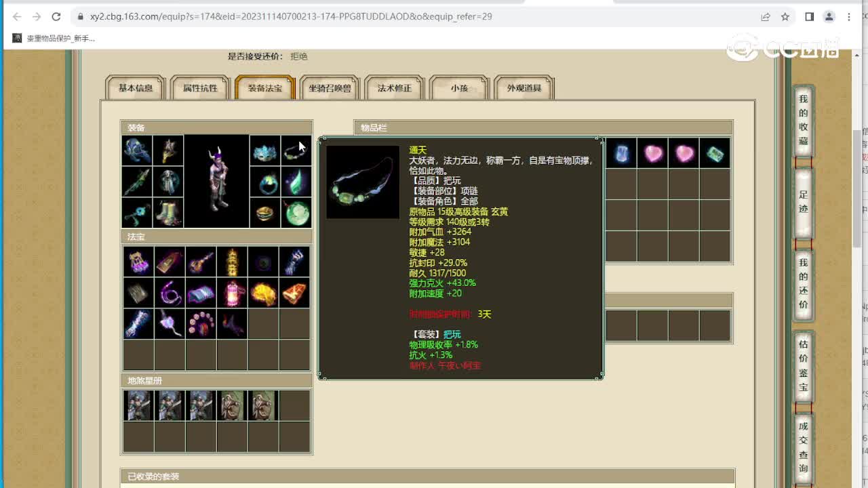Open 我的还价 in the right sidebar
Image resolution: width=868 pixels, height=488 pixels.
tap(804, 284)
